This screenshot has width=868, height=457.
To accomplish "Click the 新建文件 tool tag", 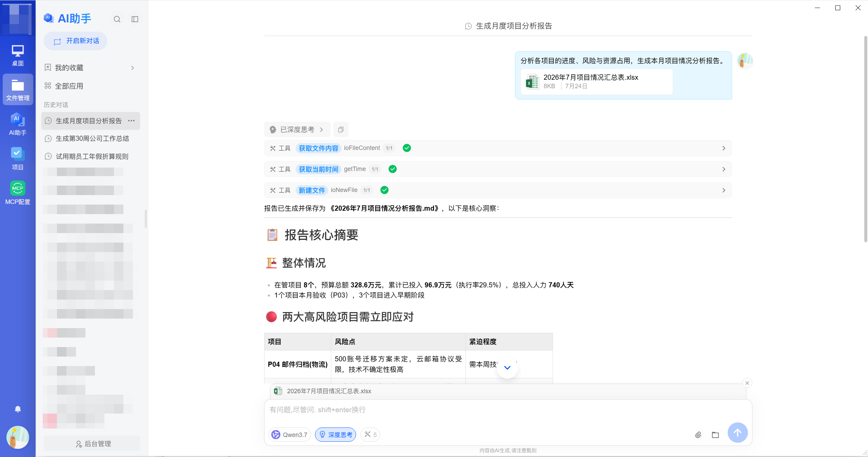I will [x=312, y=190].
